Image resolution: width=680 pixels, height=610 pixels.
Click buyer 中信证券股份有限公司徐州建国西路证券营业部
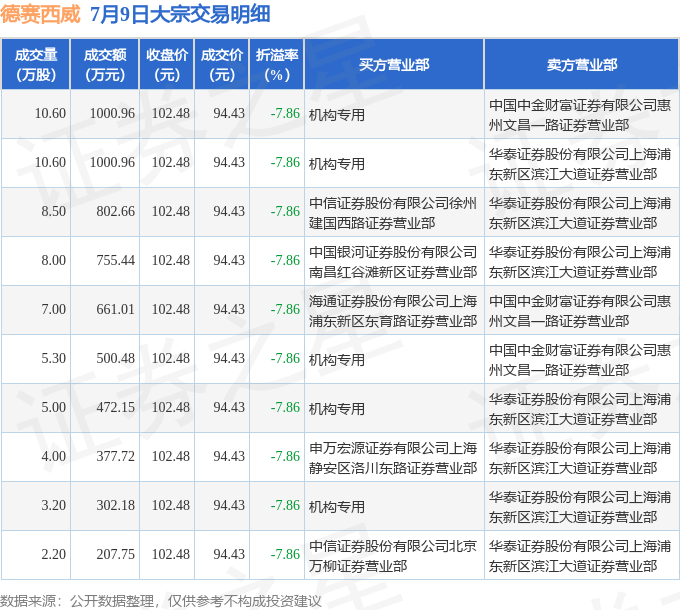pyautogui.click(x=393, y=213)
